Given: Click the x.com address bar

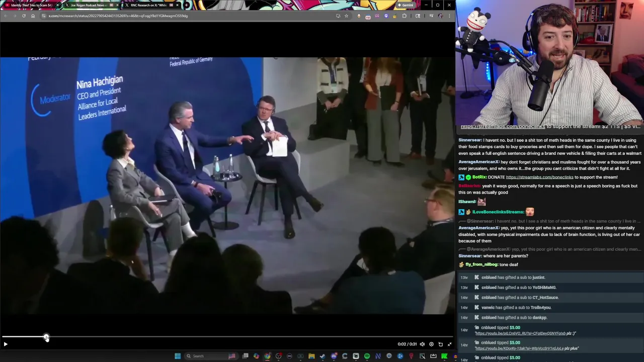Looking at the screenshot, I should coord(191,16).
